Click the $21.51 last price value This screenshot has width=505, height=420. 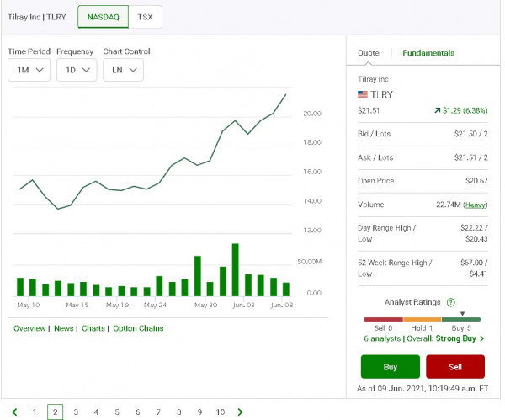[369, 110]
